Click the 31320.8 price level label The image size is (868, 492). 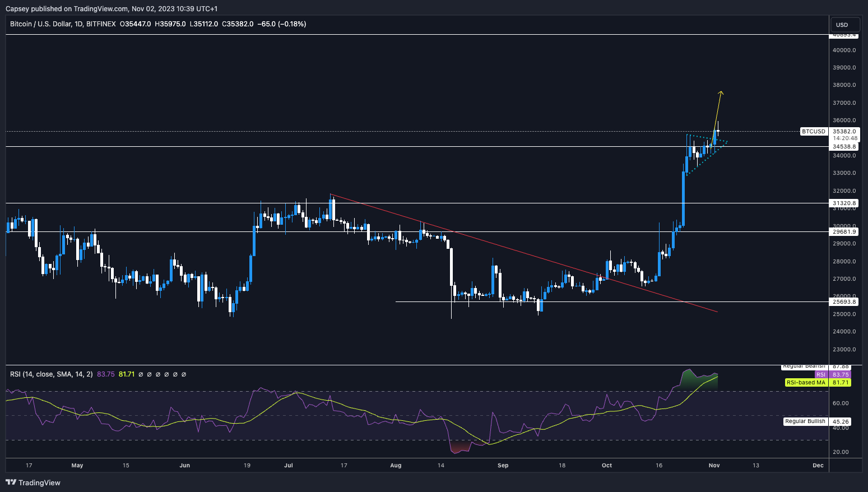[x=844, y=203]
